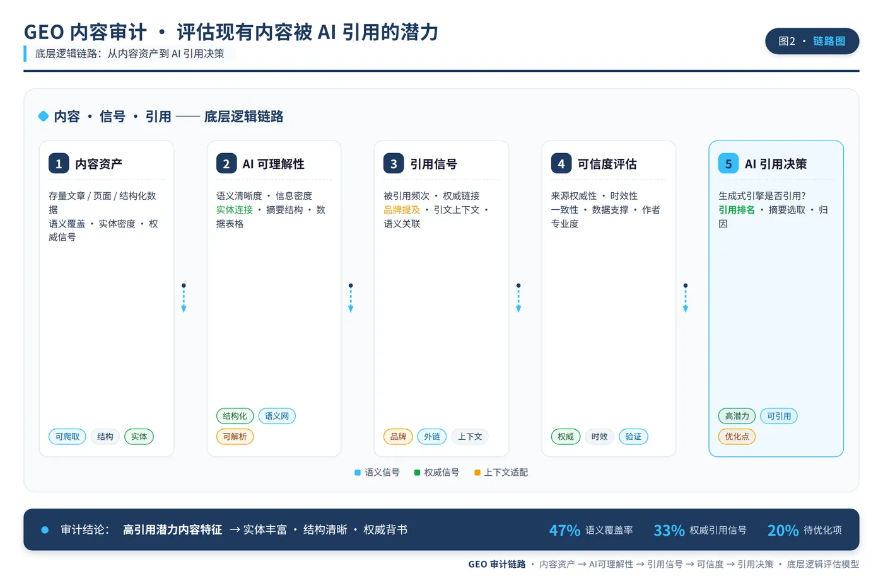Click the 可信度评估 card title

coord(607,164)
